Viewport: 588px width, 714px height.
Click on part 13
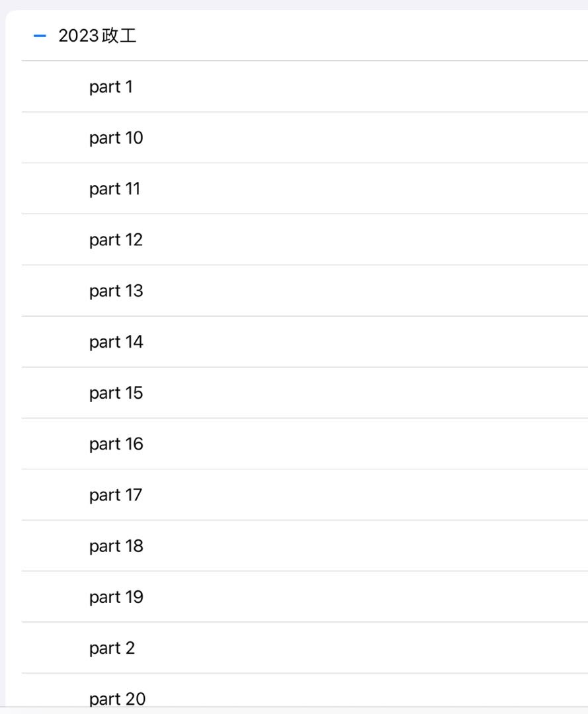point(305,290)
